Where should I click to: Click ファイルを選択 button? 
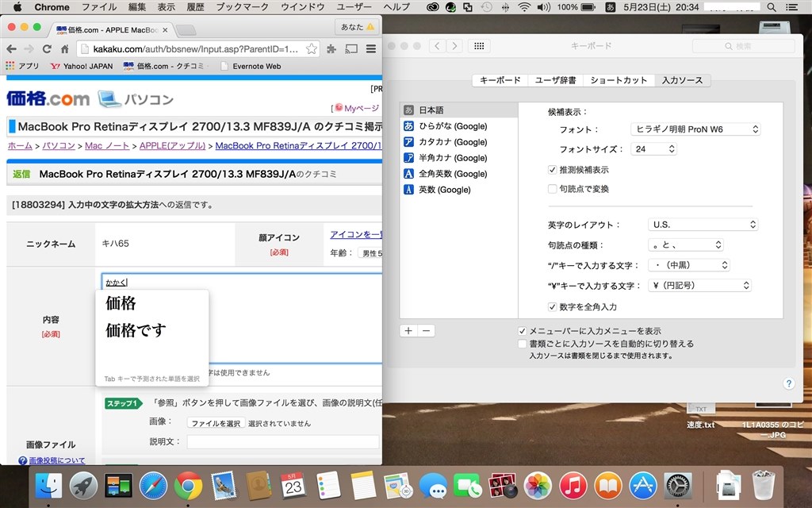coord(216,423)
